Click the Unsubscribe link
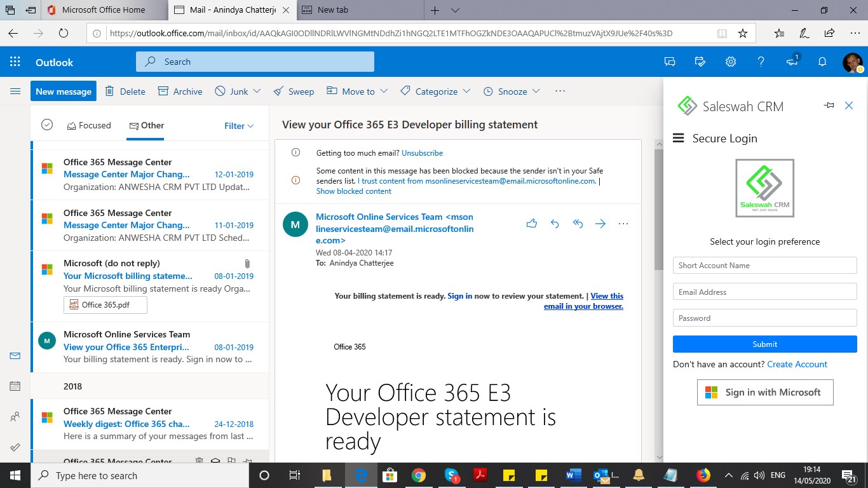Viewport: 868px width, 488px height. pos(422,153)
